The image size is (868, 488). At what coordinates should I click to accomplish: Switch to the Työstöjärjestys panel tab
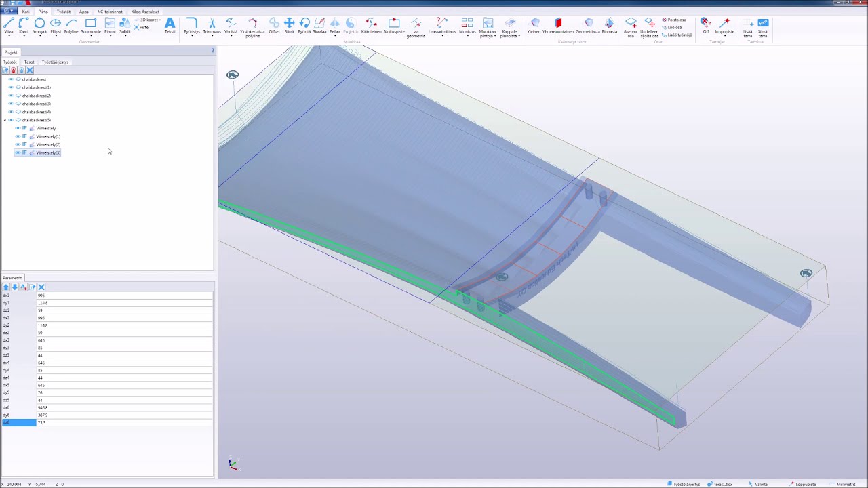tap(55, 62)
